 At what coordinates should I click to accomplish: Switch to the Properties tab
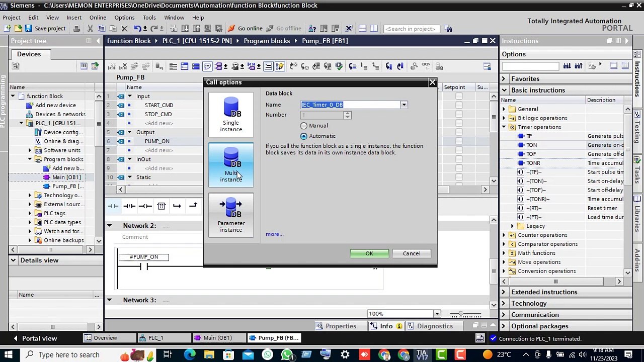tap(336, 326)
